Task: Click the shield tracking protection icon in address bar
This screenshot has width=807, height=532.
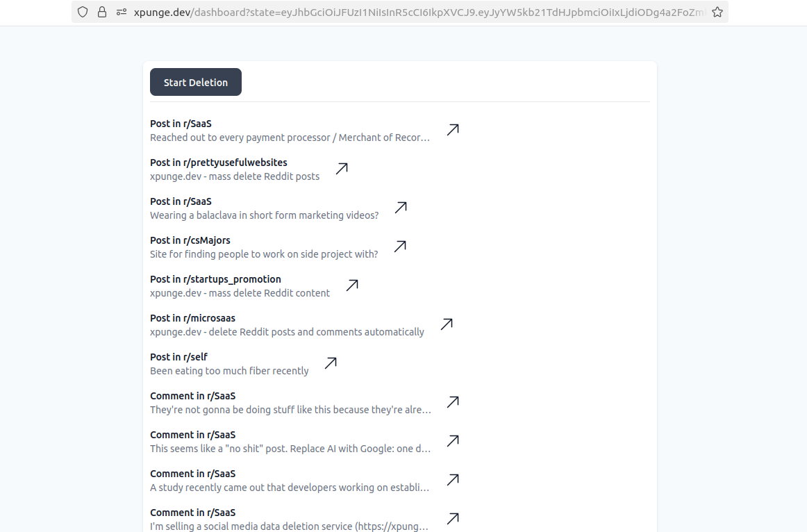Action: pos(83,13)
